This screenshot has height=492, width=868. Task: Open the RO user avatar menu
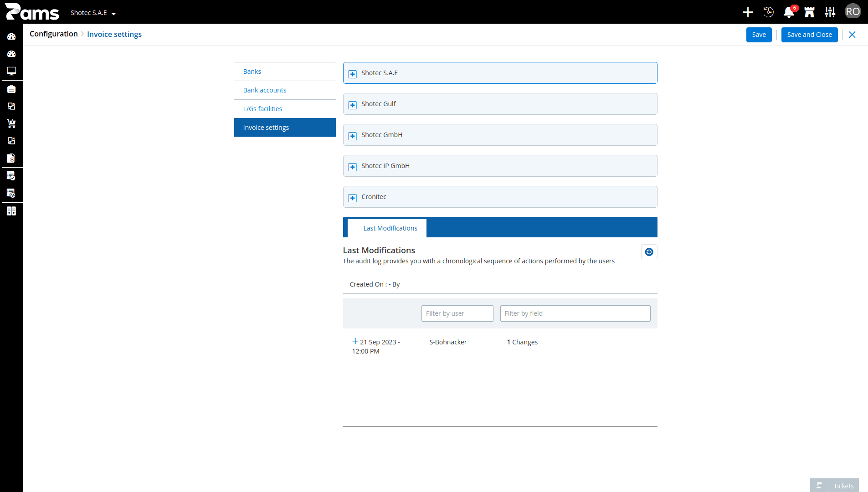point(853,12)
